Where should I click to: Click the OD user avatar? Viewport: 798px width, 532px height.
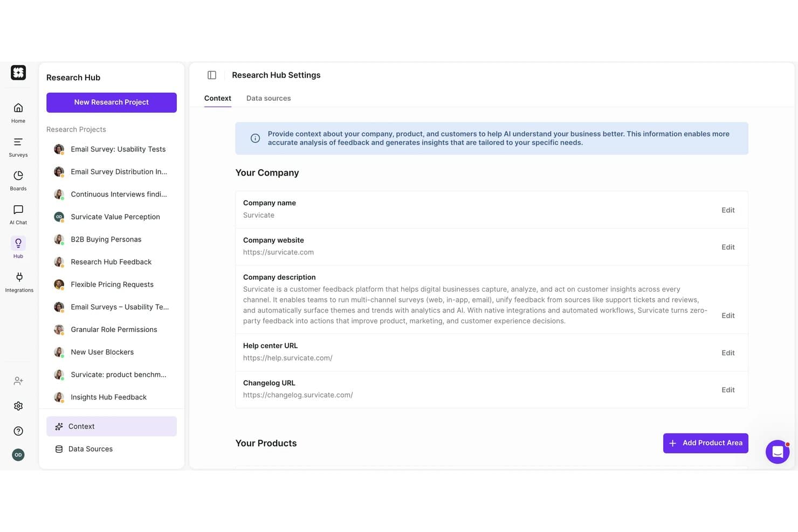pos(18,455)
